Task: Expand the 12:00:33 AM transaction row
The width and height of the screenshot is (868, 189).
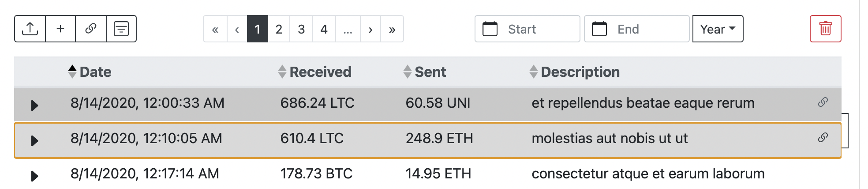Action: click(x=34, y=105)
